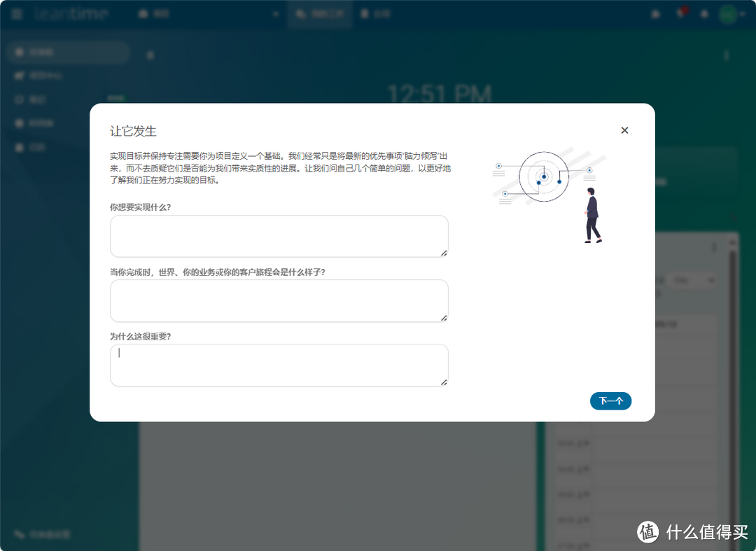
Task: Open the project selector dropdown arrow in top bar
Action: pyautogui.click(x=276, y=13)
